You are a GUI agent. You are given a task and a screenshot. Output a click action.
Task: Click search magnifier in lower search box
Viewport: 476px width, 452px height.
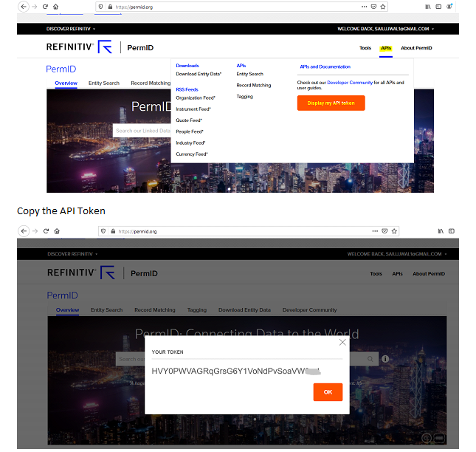370,359
